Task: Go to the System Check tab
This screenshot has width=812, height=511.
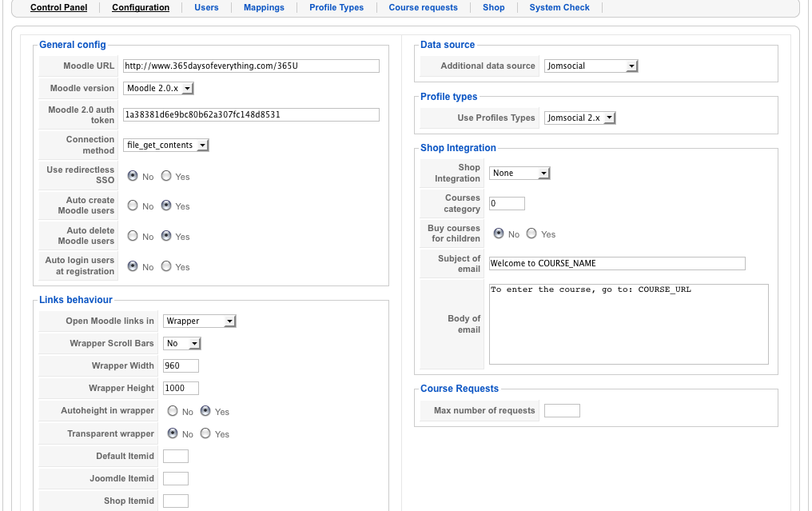Action: click(x=559, y=7)
